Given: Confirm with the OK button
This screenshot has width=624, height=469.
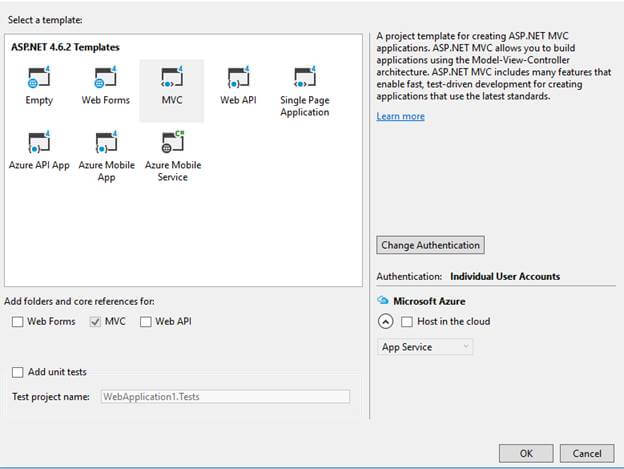Looking at the screenshot, I should tap(527, 452).
